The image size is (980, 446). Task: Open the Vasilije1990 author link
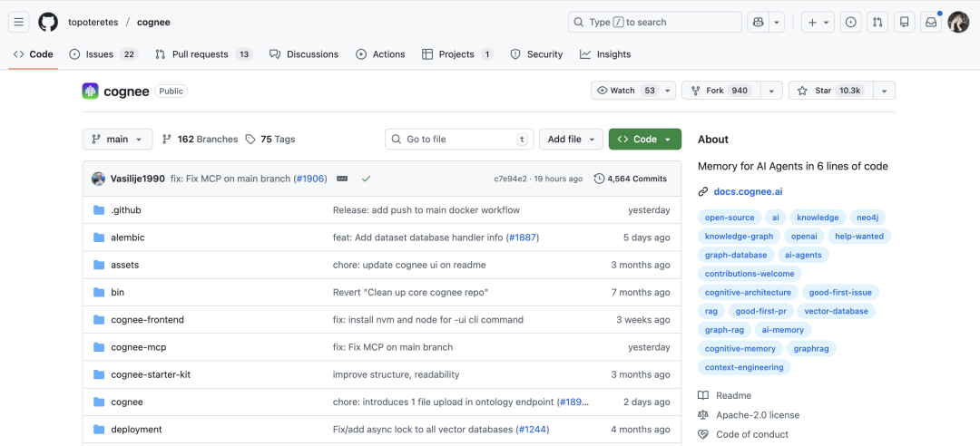[138, 179]
